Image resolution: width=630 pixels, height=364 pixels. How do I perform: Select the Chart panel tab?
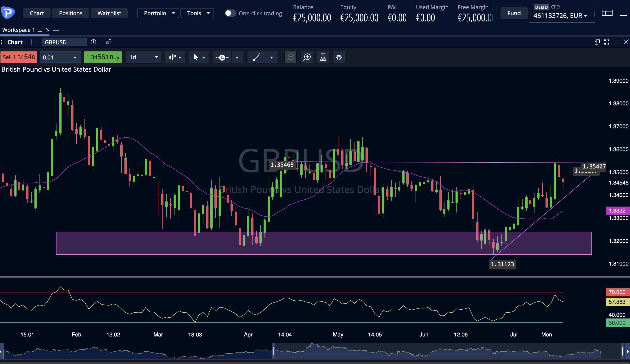15,42
